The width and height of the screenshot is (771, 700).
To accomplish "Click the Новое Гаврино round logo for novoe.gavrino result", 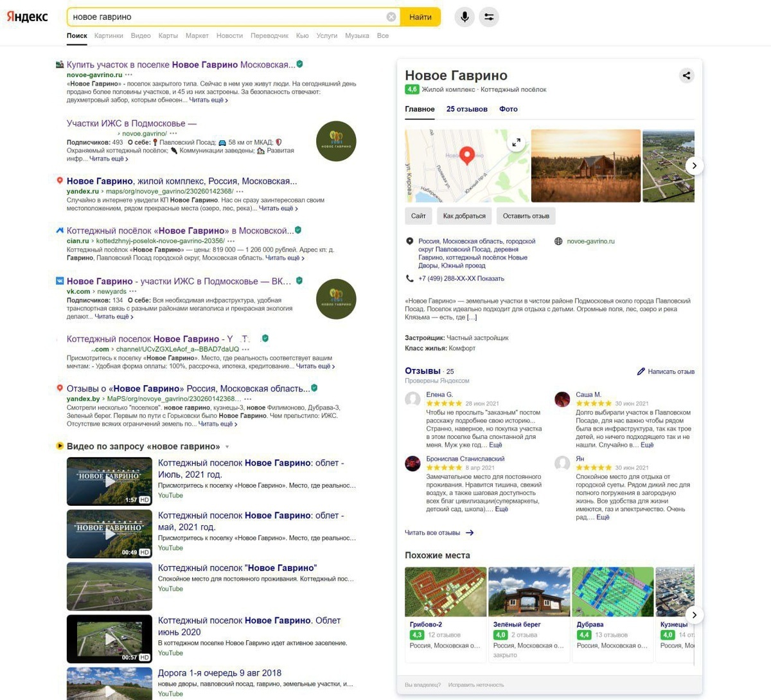I will pos(336,141).
